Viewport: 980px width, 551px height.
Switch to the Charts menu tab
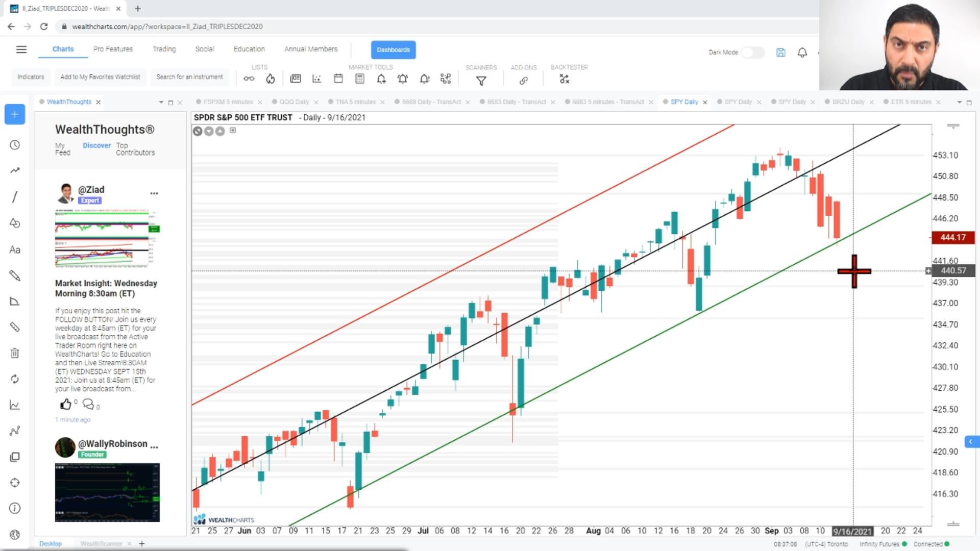tap(63, 49)
